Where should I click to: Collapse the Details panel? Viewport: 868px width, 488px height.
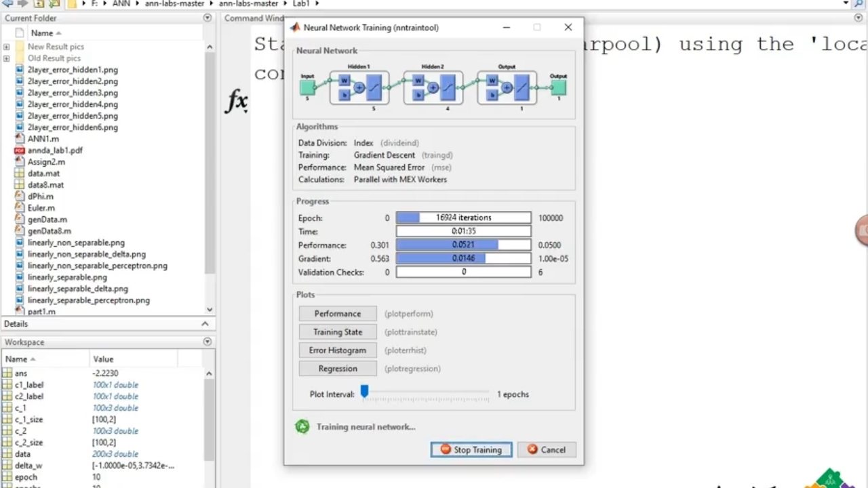click(205, 324)
